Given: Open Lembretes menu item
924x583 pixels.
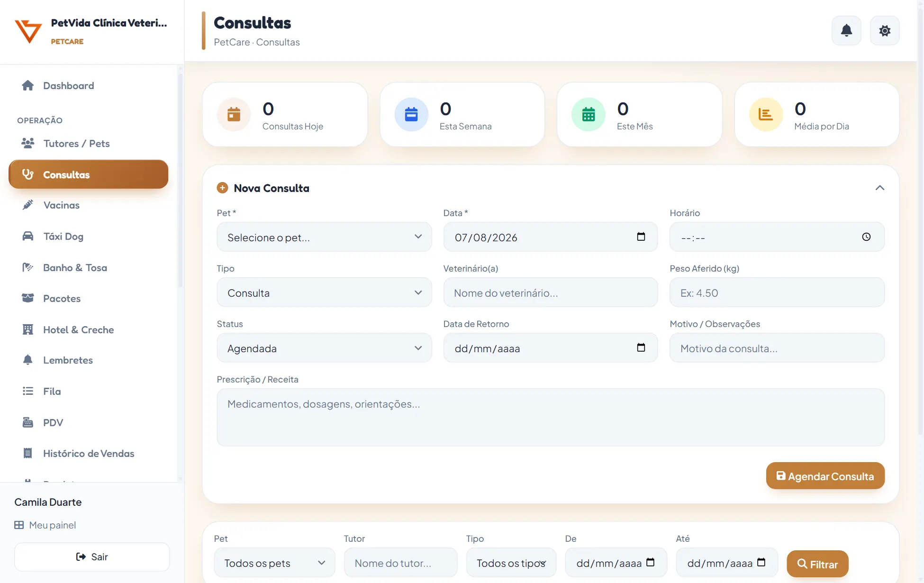Looking at the screenshot, I should pyautogui.click(x=89, y=360).
